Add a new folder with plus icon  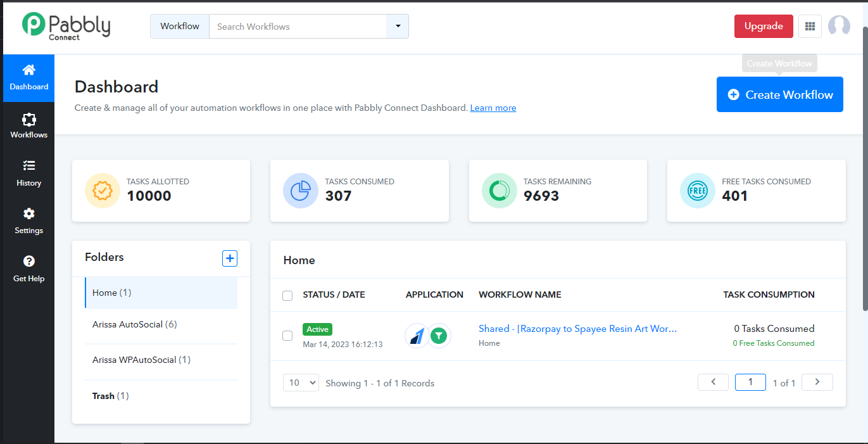230,258
